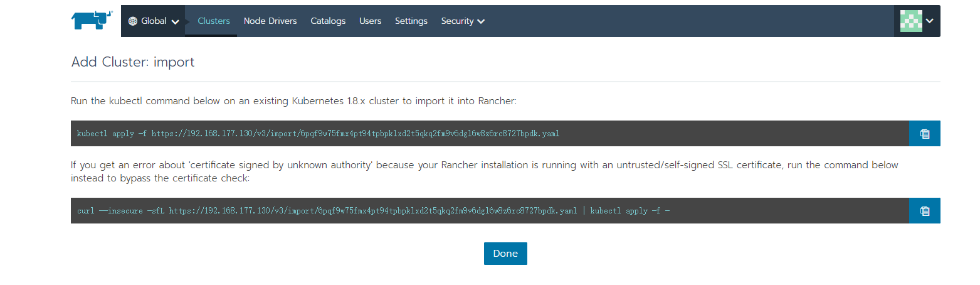
Task: Copy the curl --insecure command to clipboard
Action: click(925, 210)
